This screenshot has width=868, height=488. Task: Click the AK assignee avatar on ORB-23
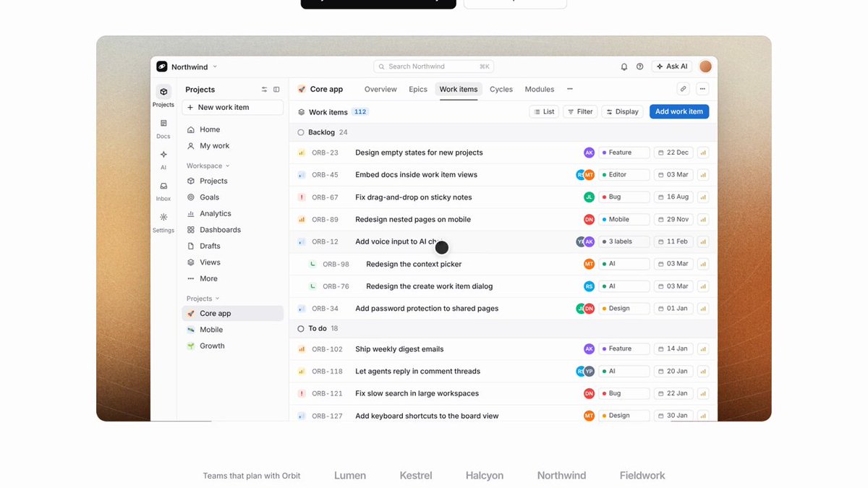pos(589,153)
